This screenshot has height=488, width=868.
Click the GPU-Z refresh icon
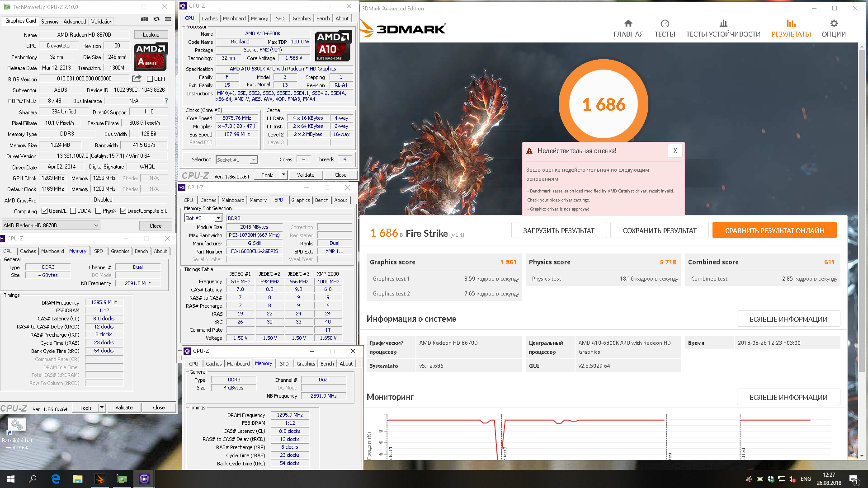coord(156,19)
